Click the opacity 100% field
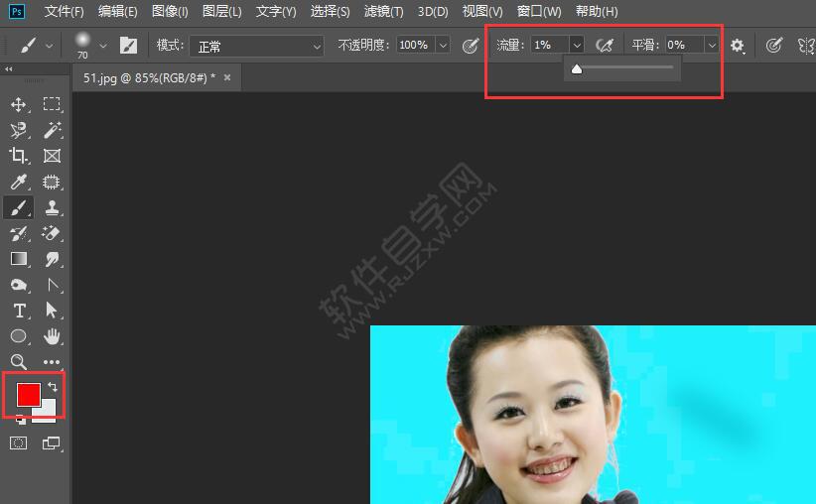The height and width of the screenshot is (504, 816). pyautogui.click(x=416, y=46)
